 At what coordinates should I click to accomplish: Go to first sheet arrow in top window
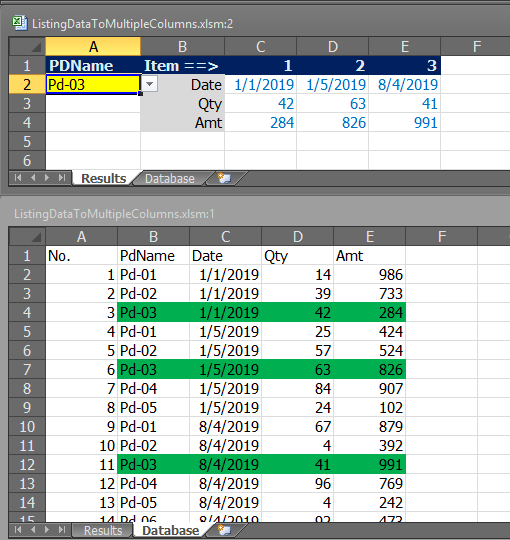pos(18,178)
